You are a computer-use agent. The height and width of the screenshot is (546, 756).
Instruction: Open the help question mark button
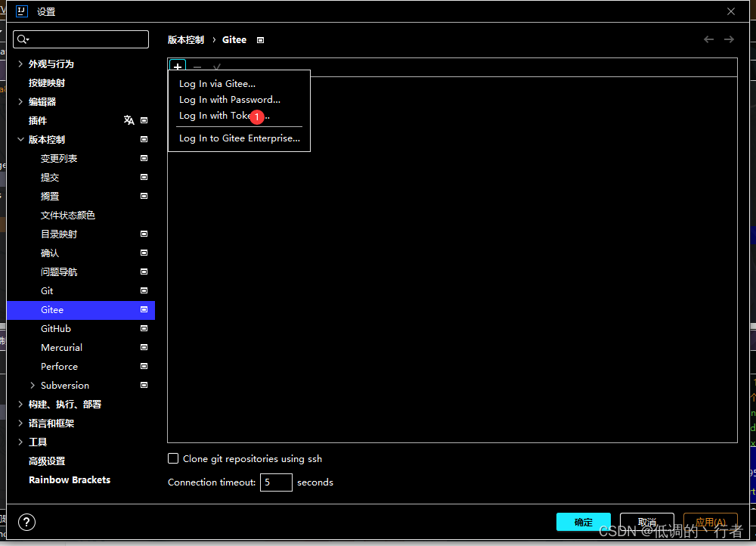27,522
